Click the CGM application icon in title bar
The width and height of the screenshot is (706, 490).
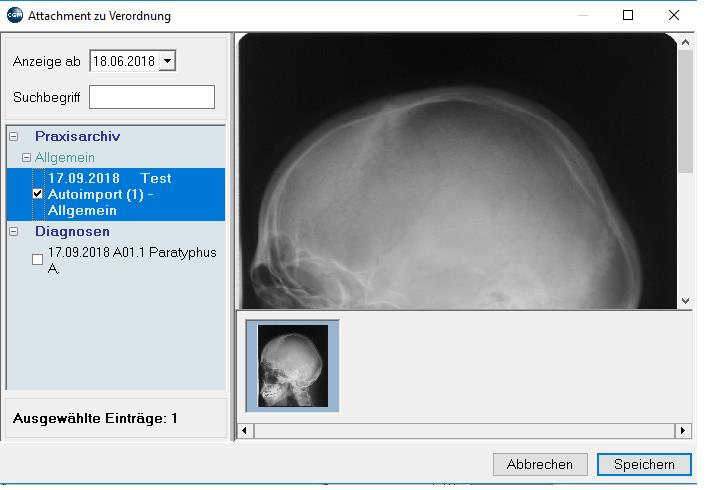[x=14, y=15]
